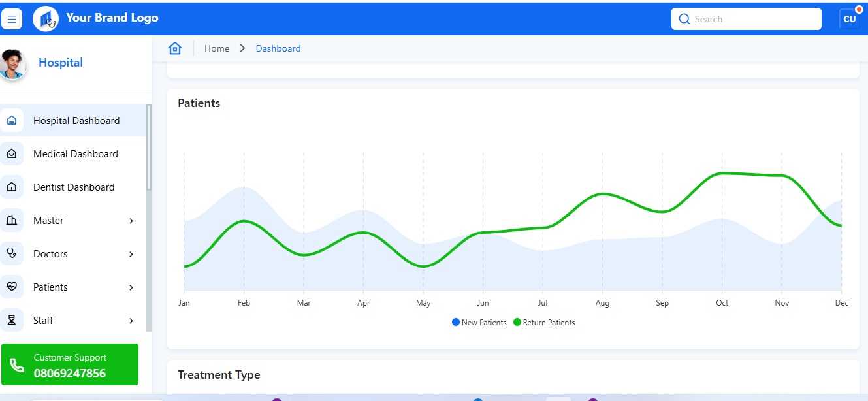Viewport: 868px width, 401px height.
Task: Click the Customer Support phone button
Action: [x=70, y=364]
